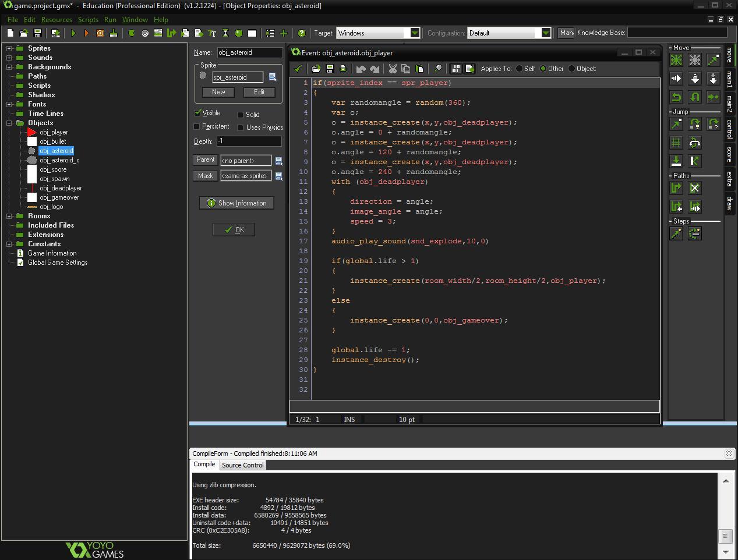Select the Align to Grid action icon
The image size is (738, 560).
[x=676, y=143]
